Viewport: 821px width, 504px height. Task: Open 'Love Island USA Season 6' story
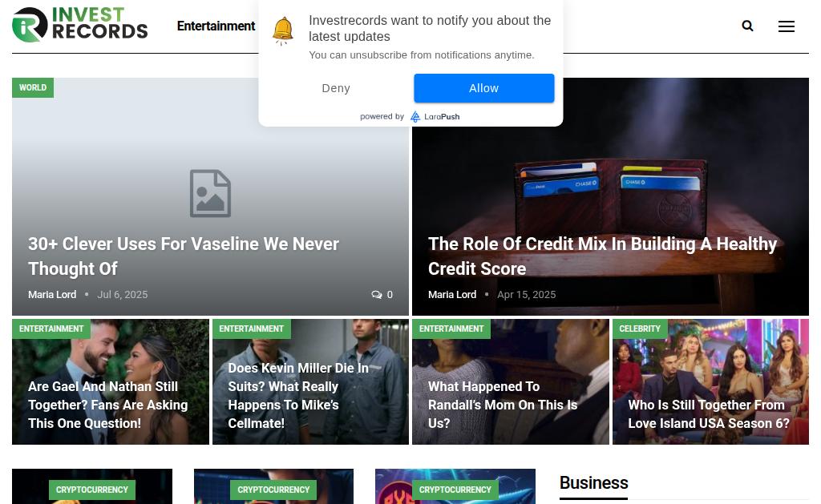[709, 414]
